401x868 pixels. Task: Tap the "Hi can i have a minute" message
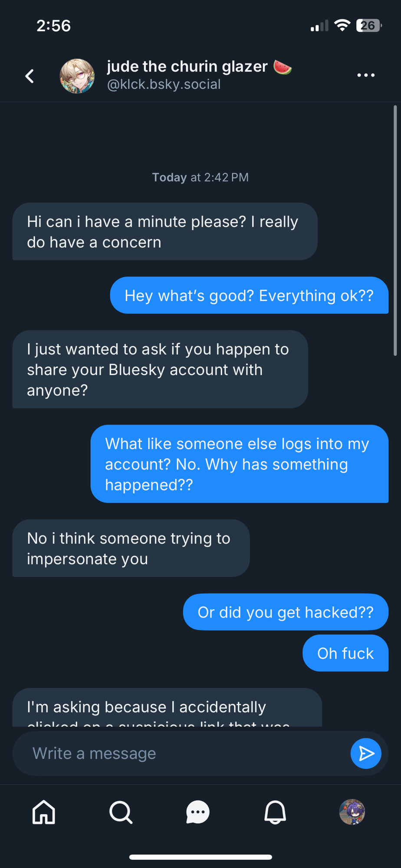(x=164, y=232)
